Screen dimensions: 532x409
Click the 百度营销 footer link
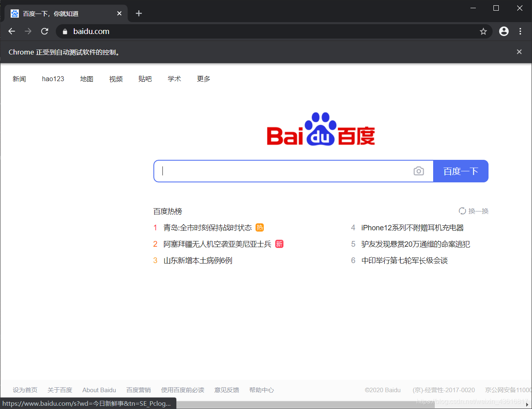(x=139, y=390)
